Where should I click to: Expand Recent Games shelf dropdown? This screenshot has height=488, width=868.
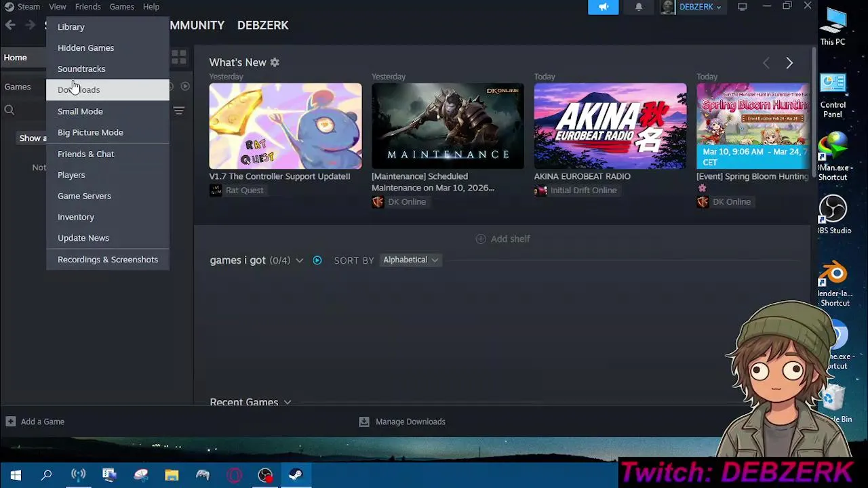(x=288, y=402)
